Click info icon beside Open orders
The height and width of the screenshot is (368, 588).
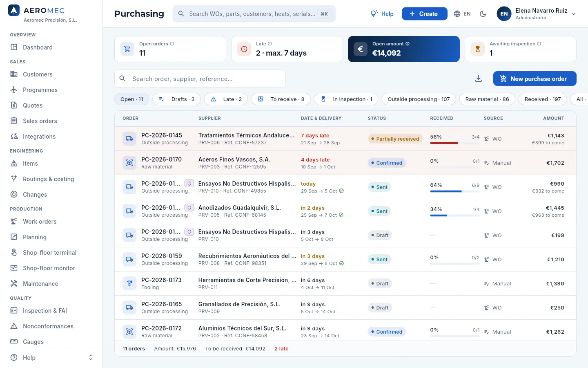click(172, 44)
